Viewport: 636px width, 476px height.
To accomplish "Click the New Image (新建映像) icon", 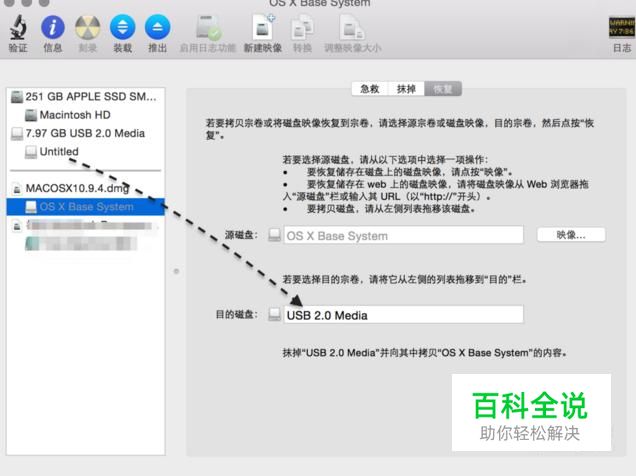I will tap(263, 28).
